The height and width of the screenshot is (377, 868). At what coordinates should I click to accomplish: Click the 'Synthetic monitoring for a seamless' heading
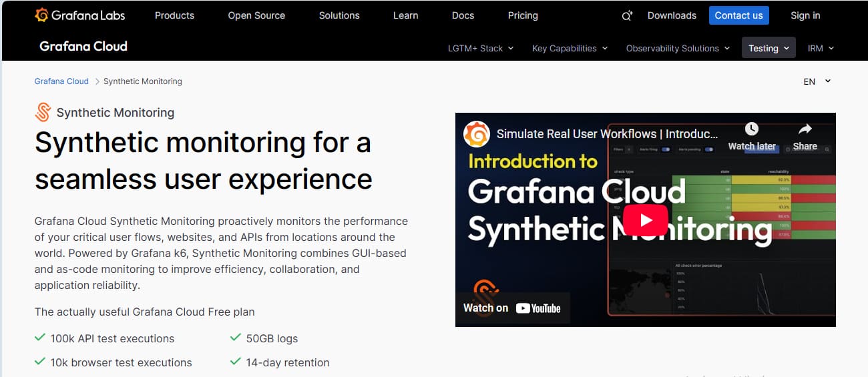[x=204, y=161]
